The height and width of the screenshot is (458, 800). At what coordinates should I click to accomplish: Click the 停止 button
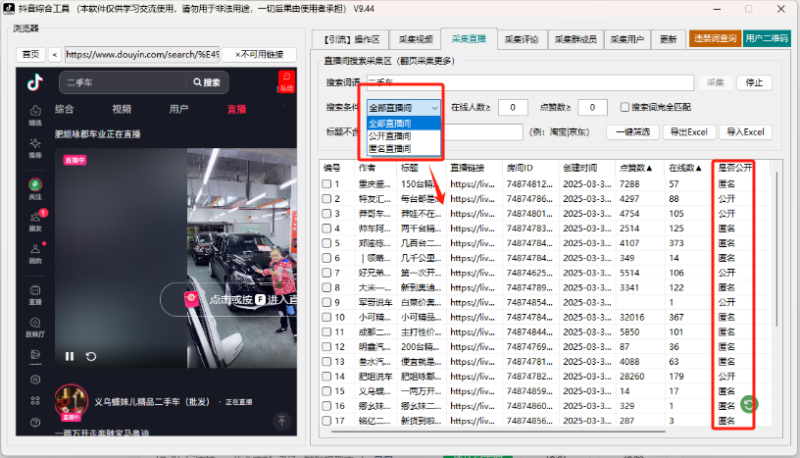coord(754,83)
